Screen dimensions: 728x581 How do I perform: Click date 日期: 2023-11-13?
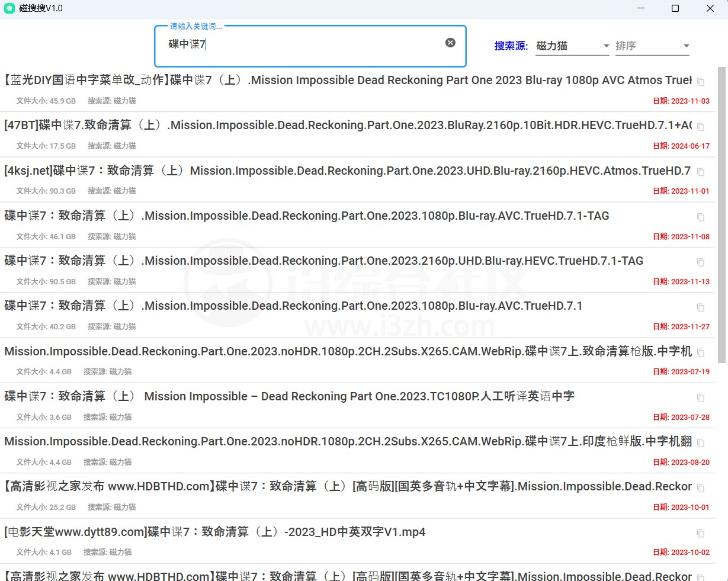(681, 281)
